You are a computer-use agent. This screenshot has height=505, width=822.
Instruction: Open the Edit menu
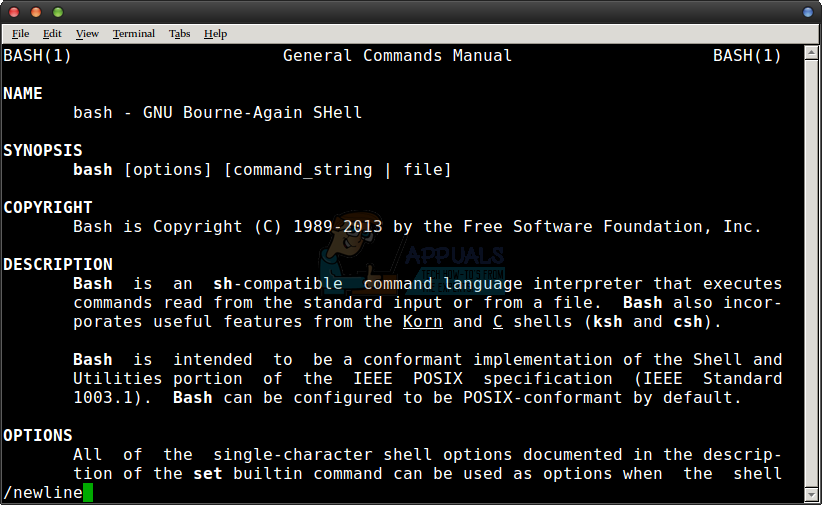52,33
